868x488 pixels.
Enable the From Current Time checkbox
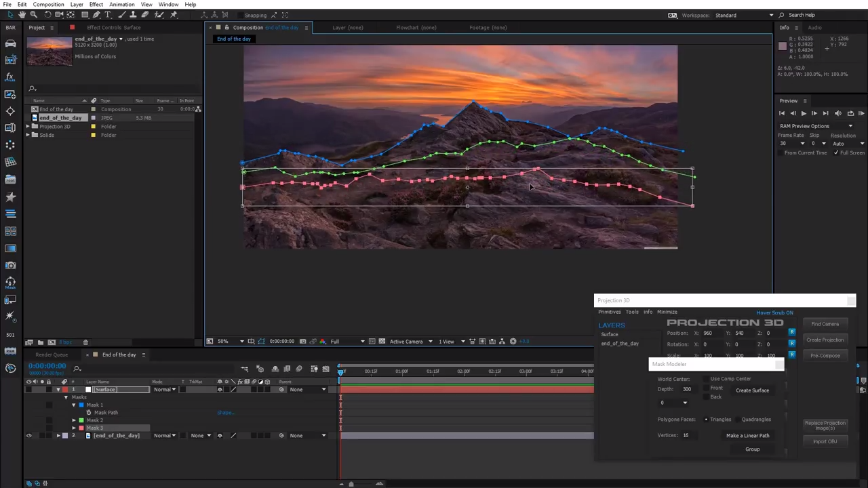pyautogui.click(x=781, y=153)
